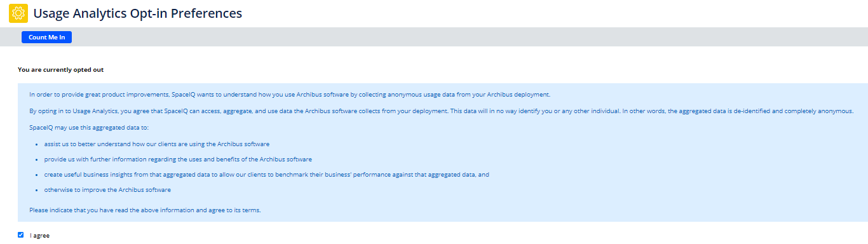Click the yellow gear icon beside the title
The image size is (868, 244).
(18, 13)
